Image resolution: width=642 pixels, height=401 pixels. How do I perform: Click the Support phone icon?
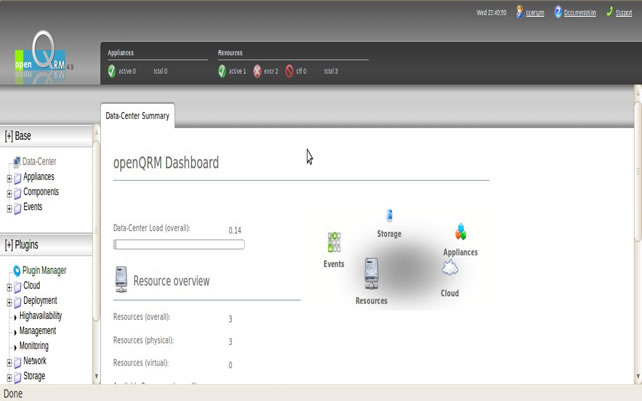tap(610, 11)
